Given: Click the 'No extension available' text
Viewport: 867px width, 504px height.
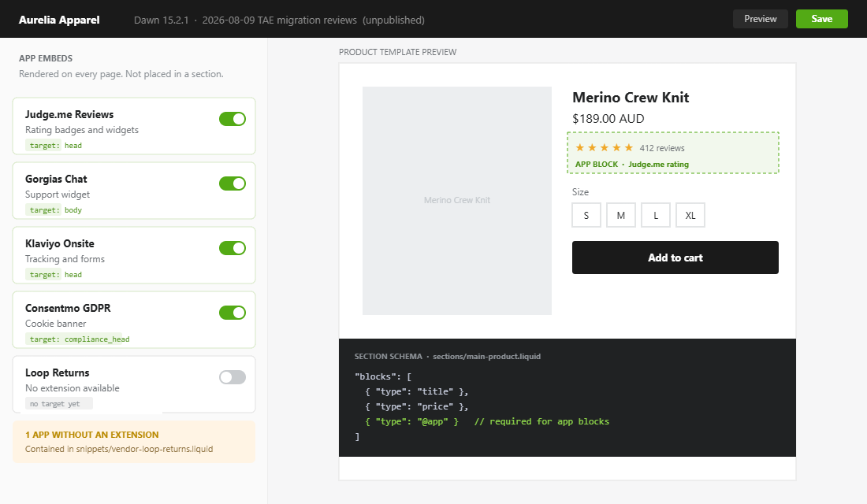Looking at the screenshot, I should pos(73,388).
